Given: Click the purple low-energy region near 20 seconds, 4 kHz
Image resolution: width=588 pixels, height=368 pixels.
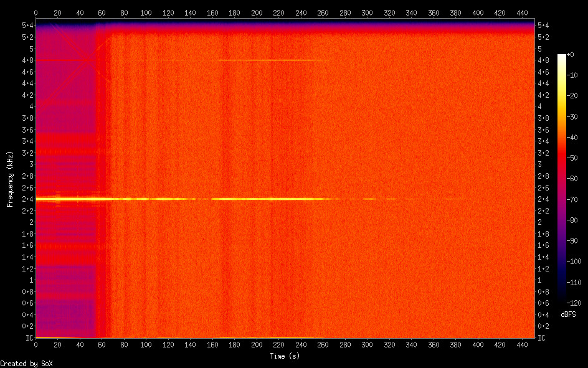Looking at the screenshot, I should pyautogui.click(x=57, y=106).
